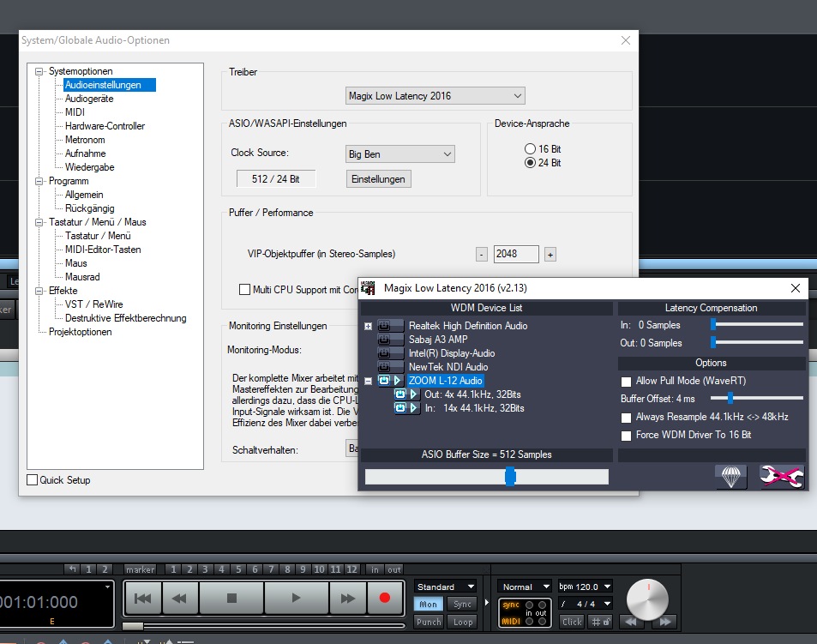Click the Sync button in transport

point(463,604)
